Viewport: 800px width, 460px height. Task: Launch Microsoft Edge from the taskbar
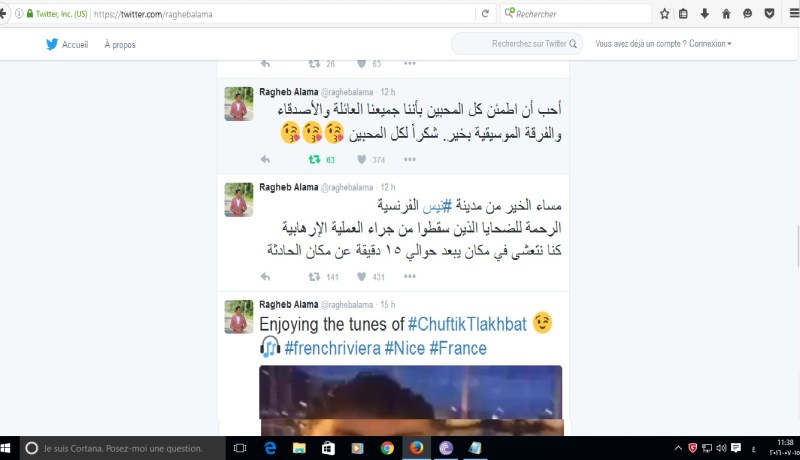[270, 448]
